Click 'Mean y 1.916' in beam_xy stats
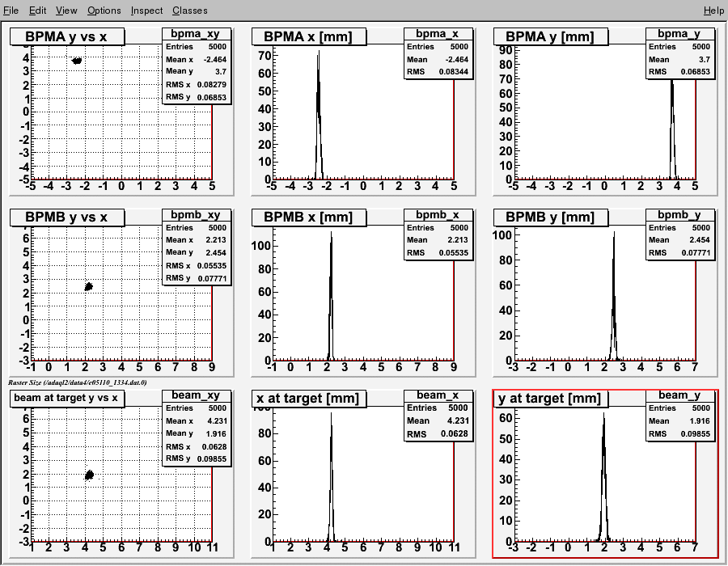 (196, 433)
